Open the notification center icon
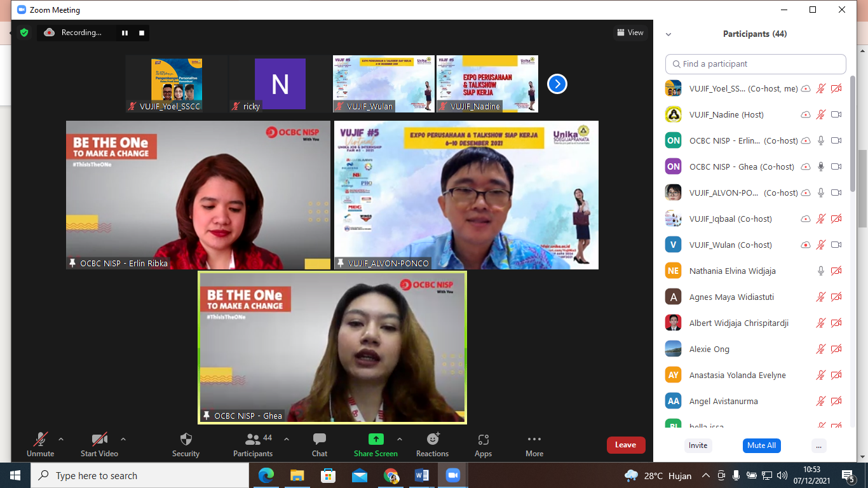This screenshot has height=488, width=868. (x=848, y=475)
